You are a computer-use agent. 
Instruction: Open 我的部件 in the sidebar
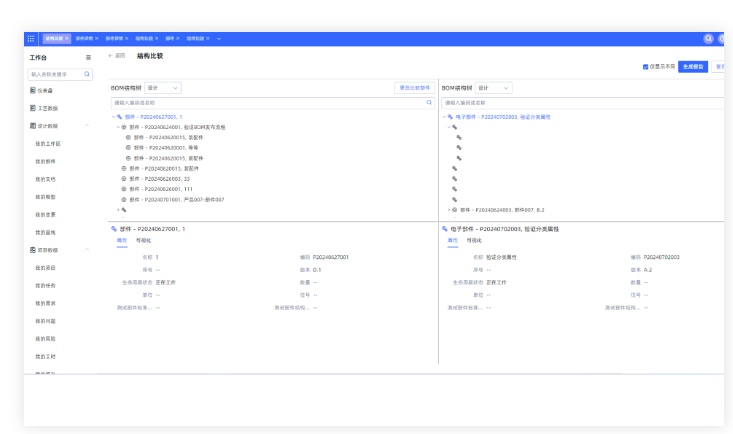coord(45,161)
